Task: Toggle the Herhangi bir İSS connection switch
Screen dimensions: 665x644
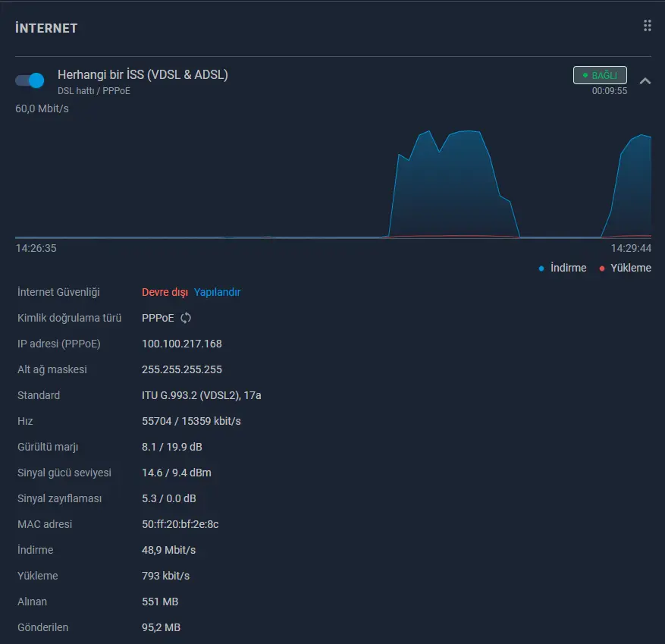Action: pos(30,80)
